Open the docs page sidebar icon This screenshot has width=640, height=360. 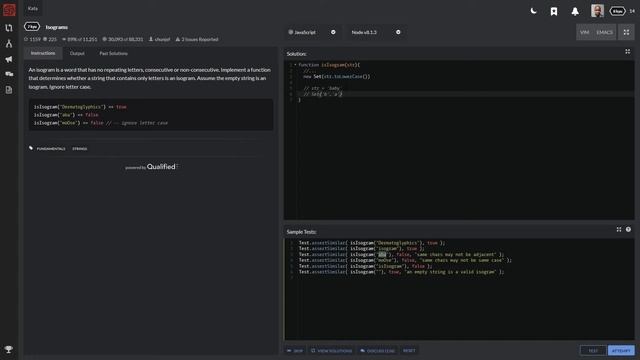[x=9, y=90]
